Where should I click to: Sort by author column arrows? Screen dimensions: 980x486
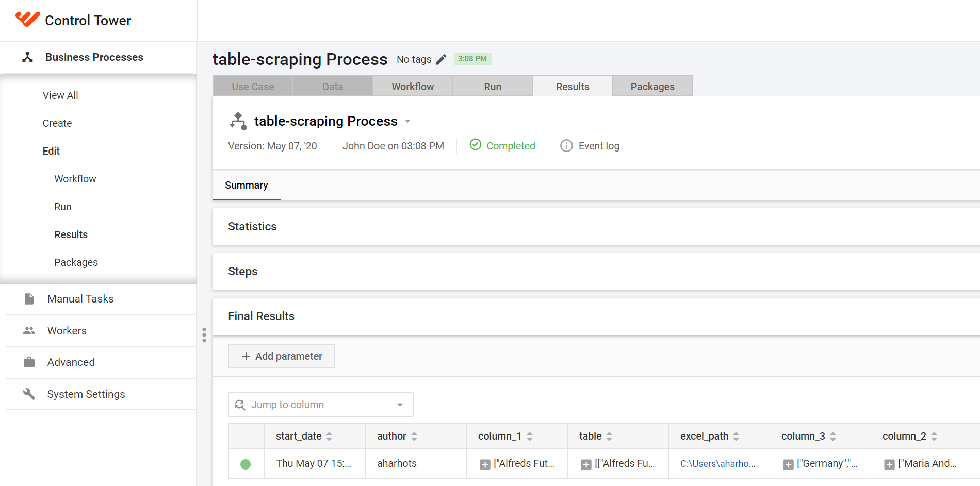click(x=414, y=437)
